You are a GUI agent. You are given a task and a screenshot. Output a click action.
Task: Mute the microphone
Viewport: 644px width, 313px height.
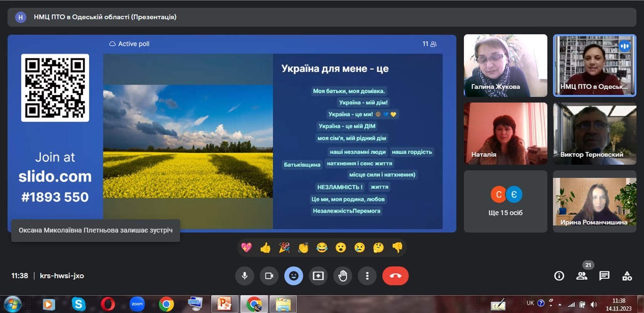tap(245, 276)
